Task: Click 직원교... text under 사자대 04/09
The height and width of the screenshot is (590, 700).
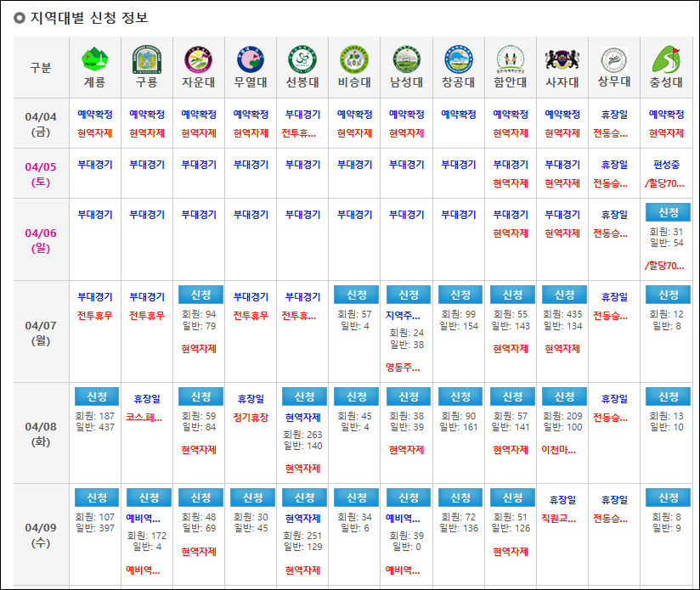Action: pyautogui.click(x=558, y=518)
